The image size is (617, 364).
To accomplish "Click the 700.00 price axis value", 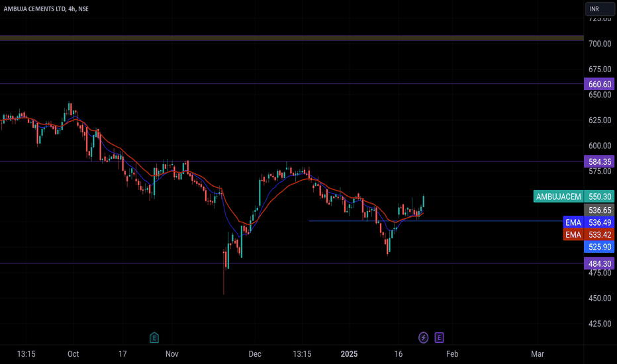I will click(x=600, y=44).
